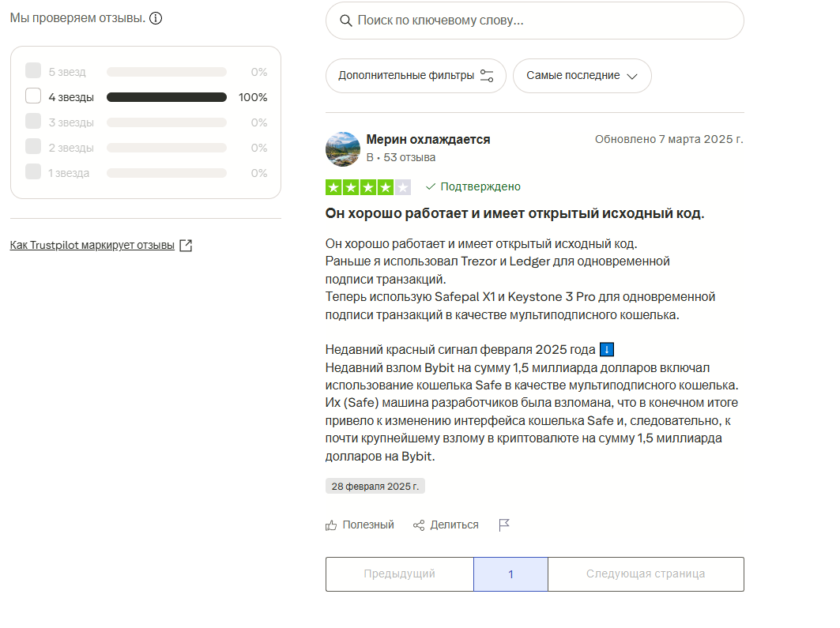This screenshot has width=840, height=628.
Task: Click the bold review title text
Action: pyautogui.click(x=514, y=213)
